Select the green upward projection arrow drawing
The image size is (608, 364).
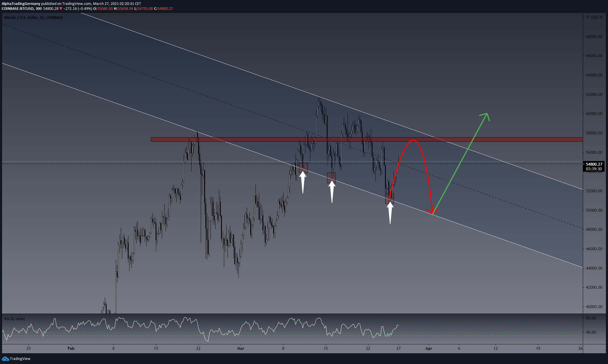(461, 164)
